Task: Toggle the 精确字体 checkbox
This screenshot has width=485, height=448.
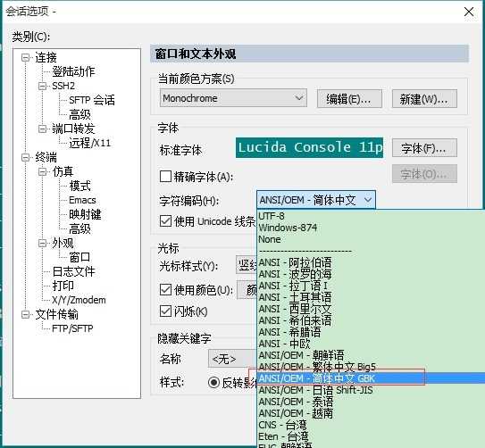Action: 165,177
